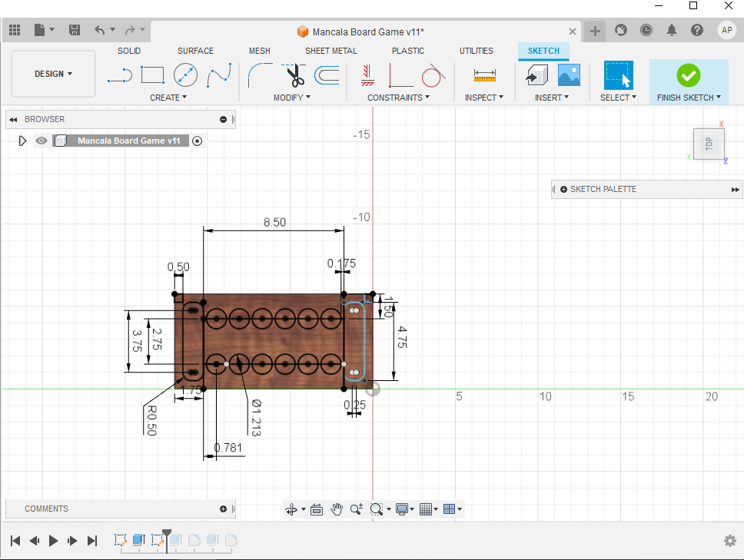Viewport: 744px width, 560px height.
Task: Click TOP on the ViewCube
Action: pos(709,144)
